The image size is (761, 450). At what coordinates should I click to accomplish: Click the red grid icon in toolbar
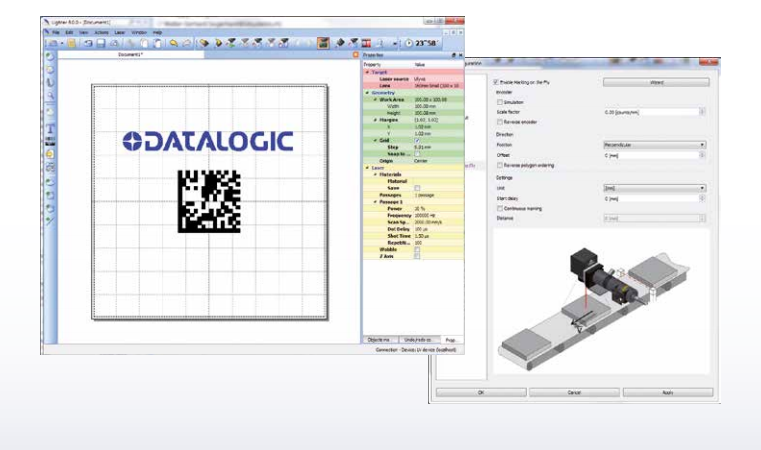click(x=368, y=46)
